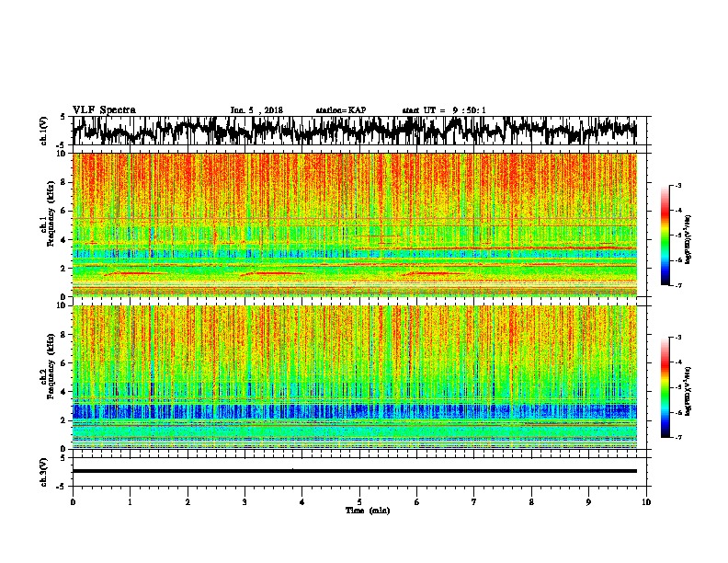Click the ch.1 colorbar "-3" tick label
This screenshot has width=728, height=563.
pyautogui.click(x=678, y=185)
